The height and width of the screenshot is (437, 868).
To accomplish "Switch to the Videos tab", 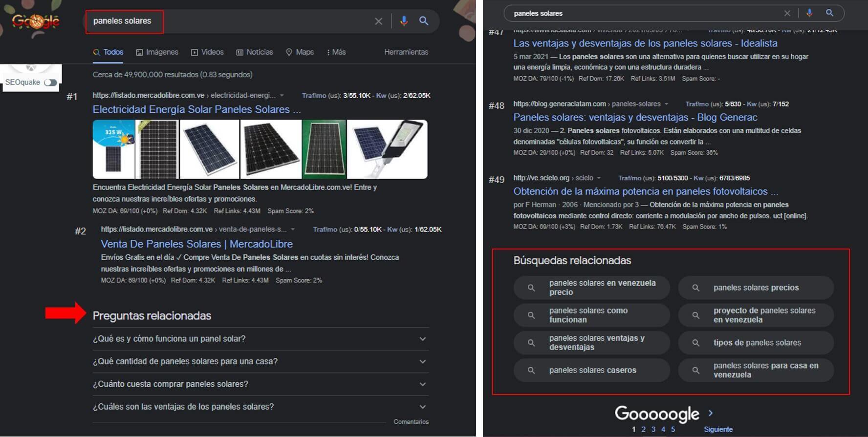I will (x=207, y=52).
